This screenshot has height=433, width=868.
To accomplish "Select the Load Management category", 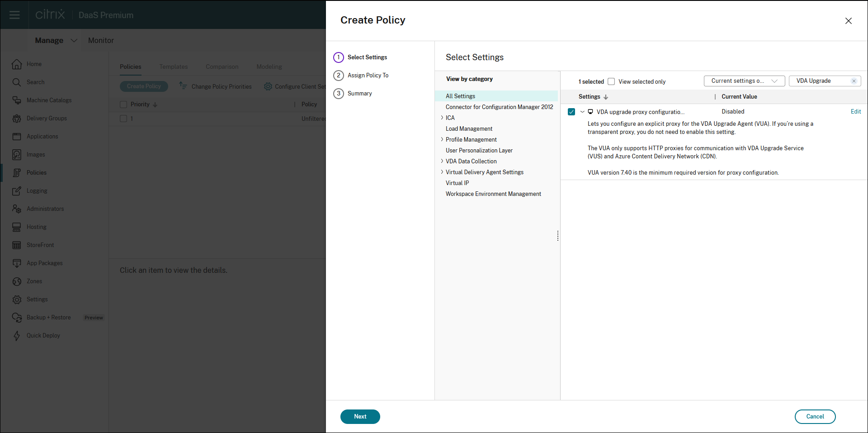I will (x=469, y=128).
